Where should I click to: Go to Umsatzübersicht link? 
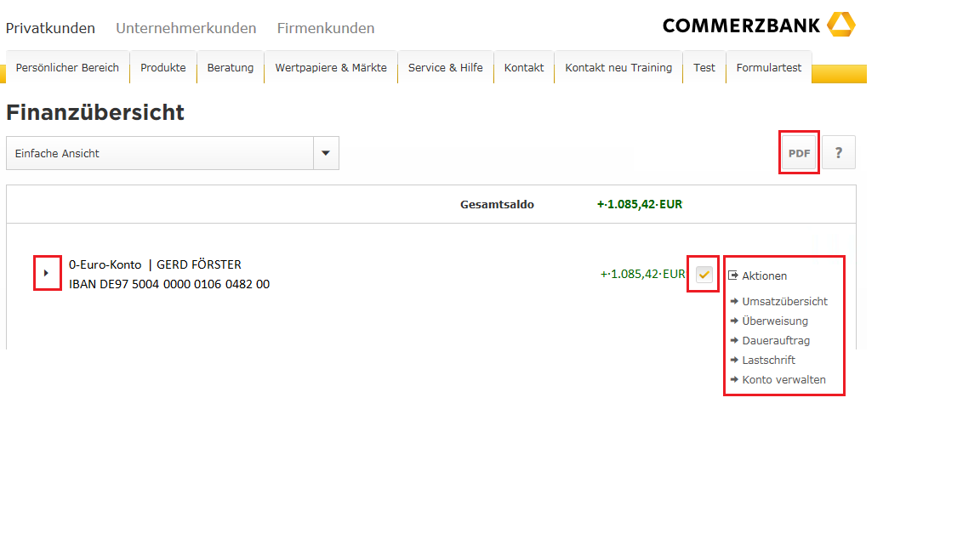click(784, 301)
